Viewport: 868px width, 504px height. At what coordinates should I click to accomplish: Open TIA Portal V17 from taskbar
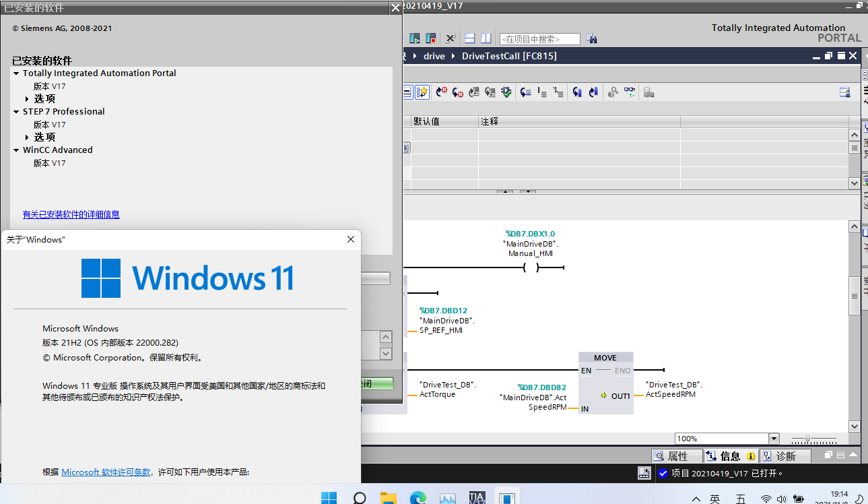tap(477, 499)
